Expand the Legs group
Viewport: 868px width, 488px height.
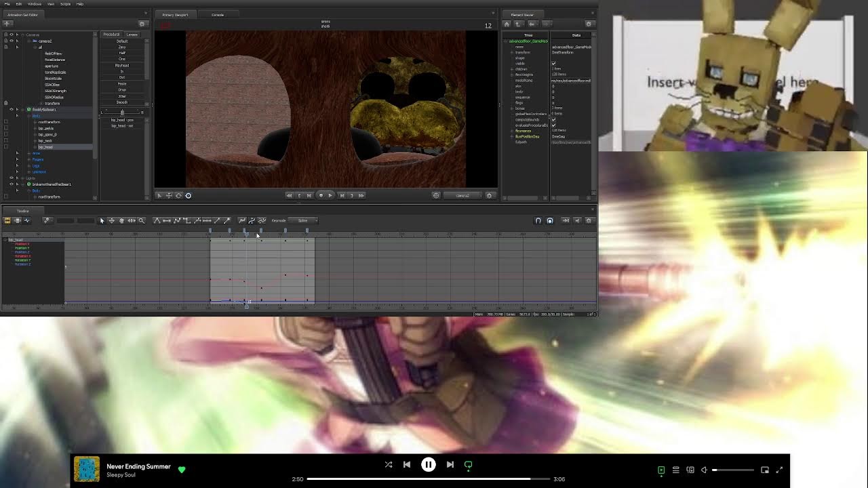tap(28, 165)
